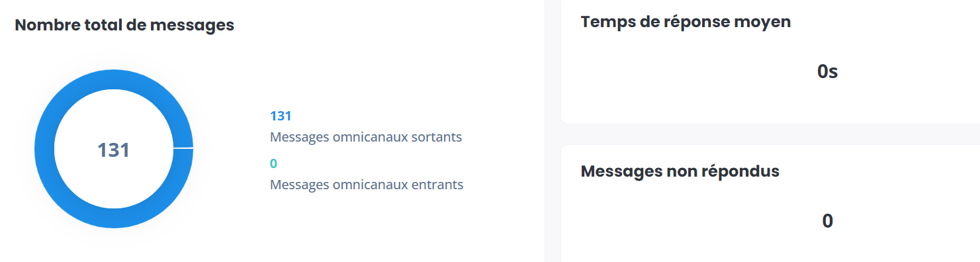Click the 'Temps de réponse moyen' heading
This screenshot has width=980, height=262.
click(x=686, y=22)
